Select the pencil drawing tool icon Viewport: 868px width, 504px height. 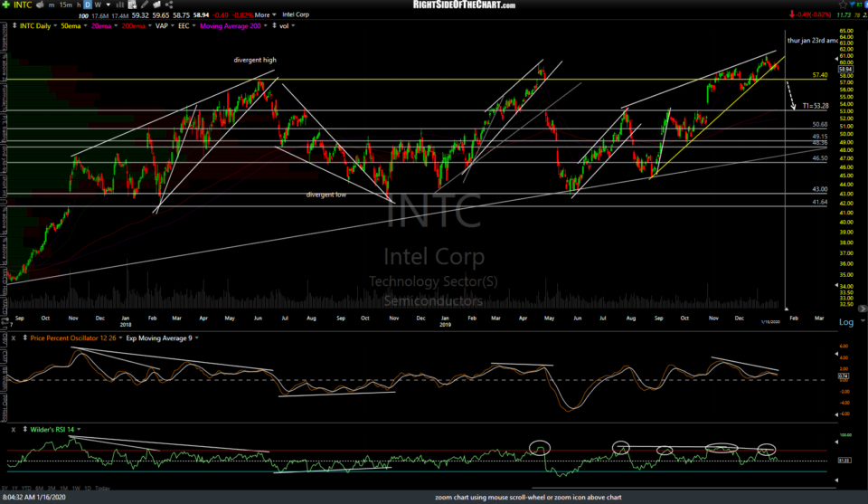145,5
